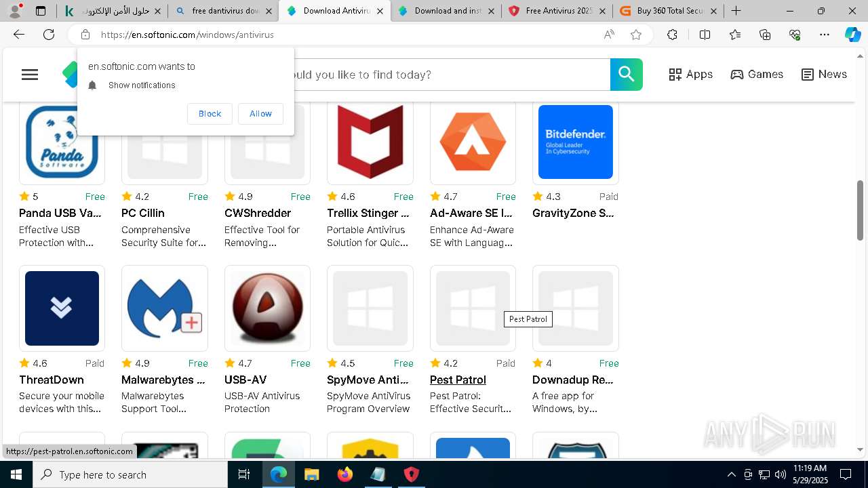Switch to 'Free Antivirus 2025' tab

556,11
